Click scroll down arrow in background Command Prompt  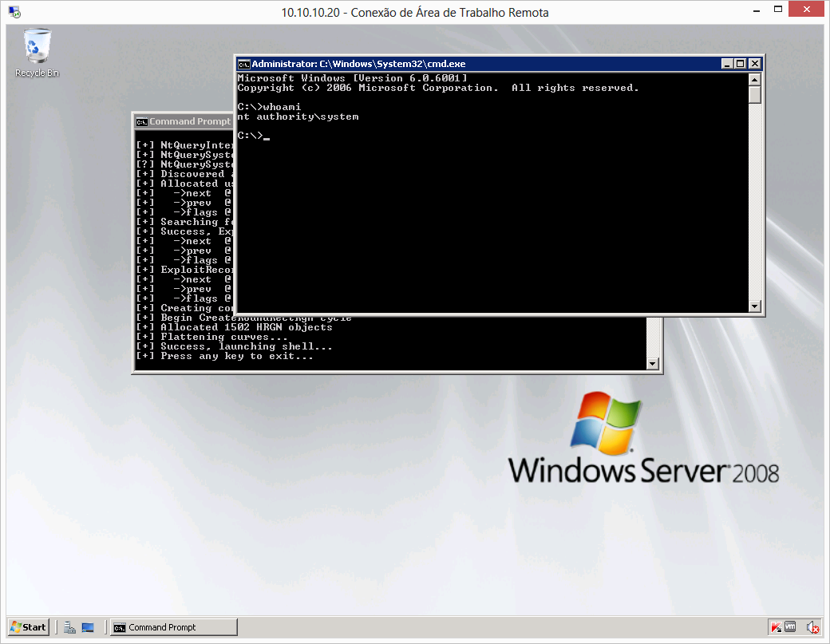pyautogui.click(x=653, y=364)
